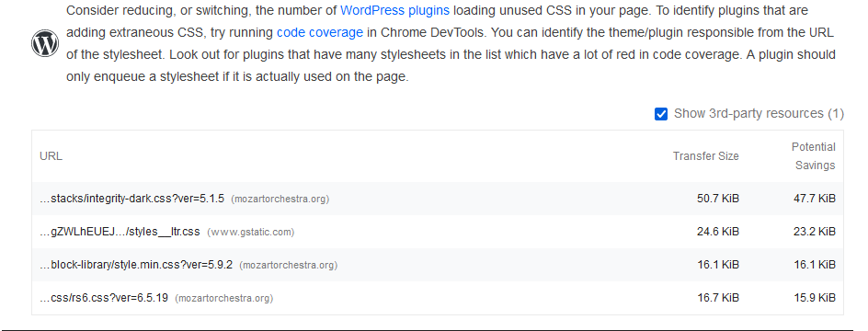Click the Transfer Size column header
Image resolution: width=868 pixels, height=331 pixels.
pos(706,156)
